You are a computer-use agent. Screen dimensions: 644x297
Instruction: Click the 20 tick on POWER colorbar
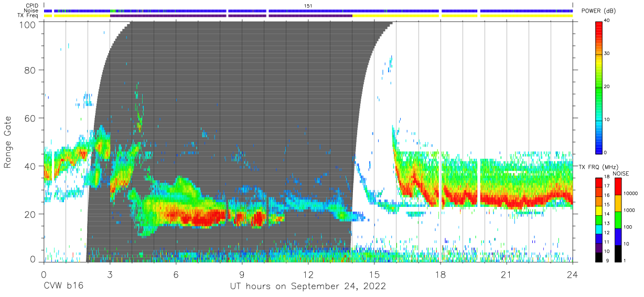608,86
